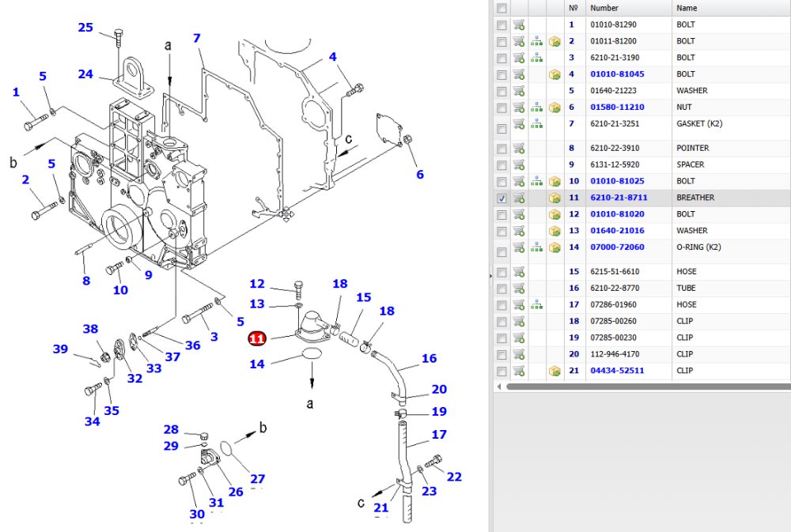Add WASHER 01640-21016 to cart

tap(519, 231)
